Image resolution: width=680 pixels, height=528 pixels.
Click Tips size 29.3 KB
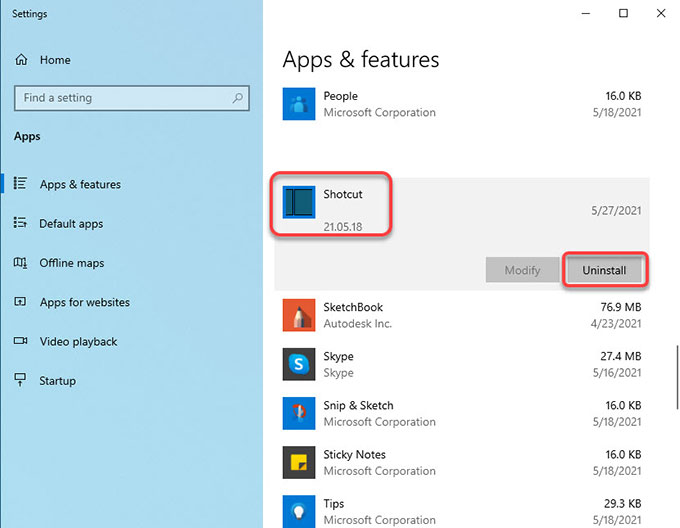(622, 503)
